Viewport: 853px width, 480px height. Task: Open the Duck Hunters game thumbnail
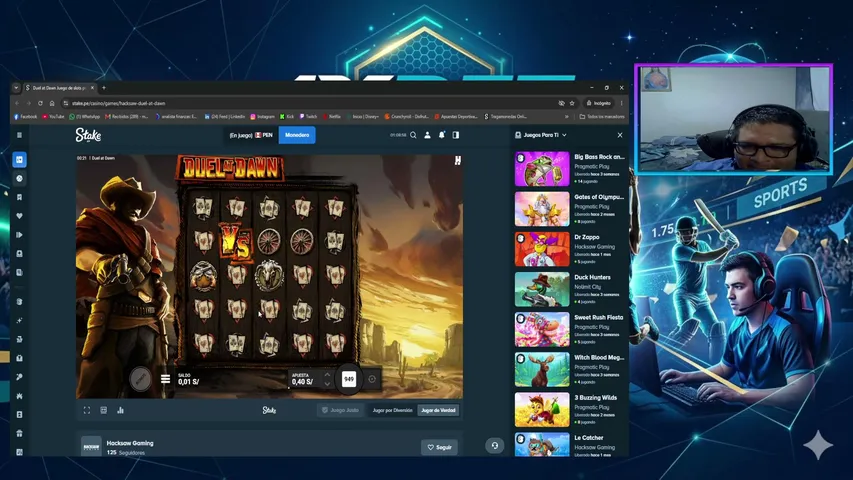(542, 289)
